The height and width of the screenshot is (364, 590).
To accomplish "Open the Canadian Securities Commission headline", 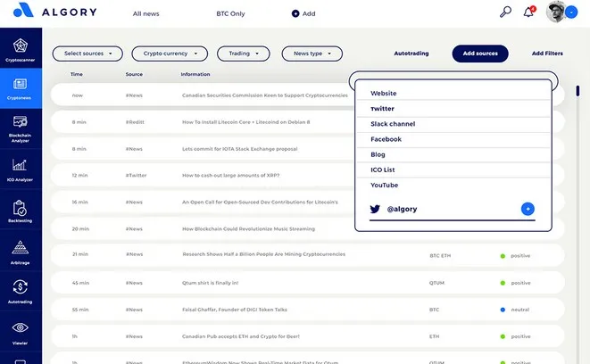I will tap(265, 95).
